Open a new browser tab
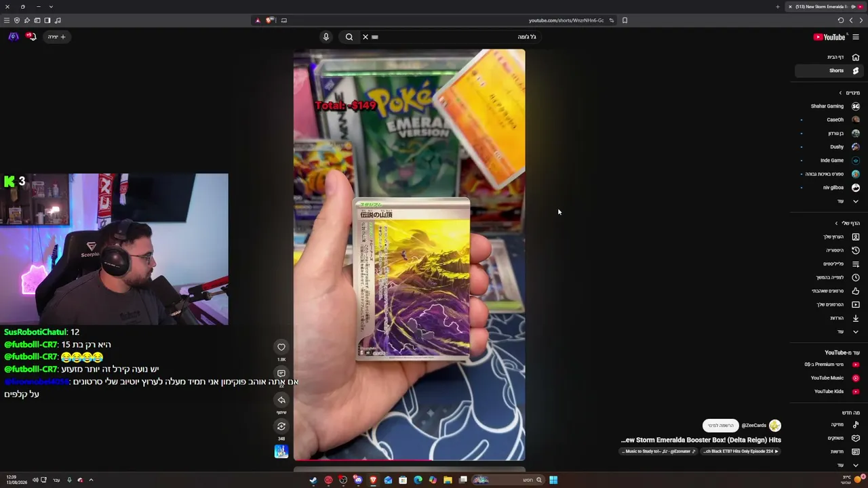 (778, 7)
